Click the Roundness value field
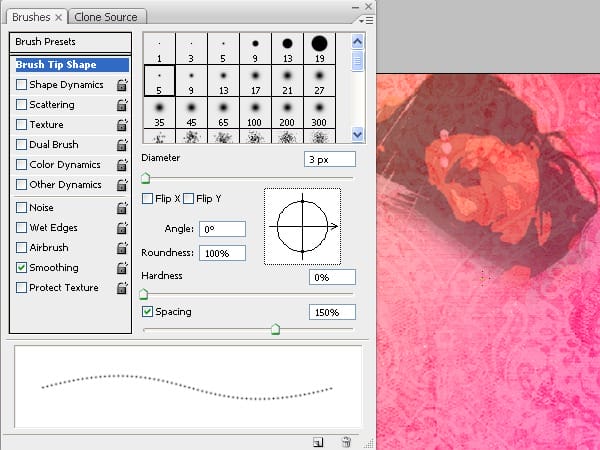 pyautogui.click(x=222, y=253)
